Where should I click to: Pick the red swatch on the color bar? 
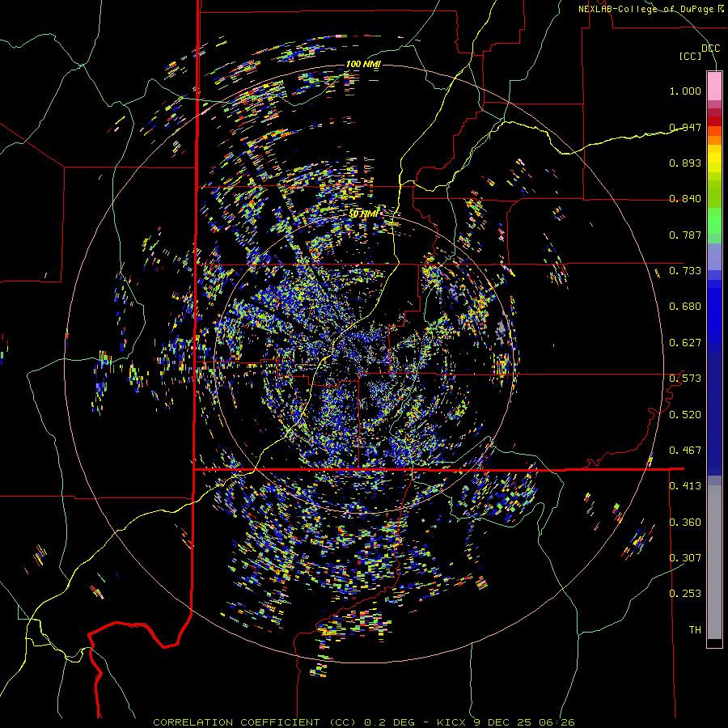[x=714, y=121]
